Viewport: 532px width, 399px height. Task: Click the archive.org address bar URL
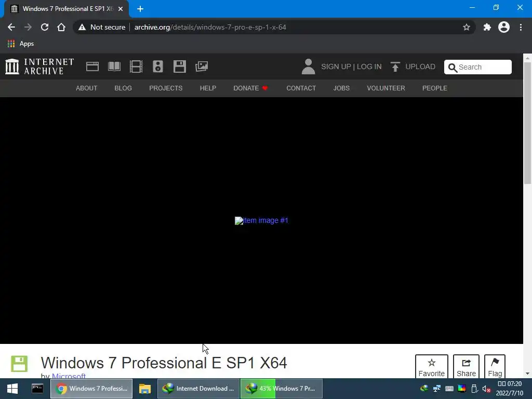(x=210, y=27)
